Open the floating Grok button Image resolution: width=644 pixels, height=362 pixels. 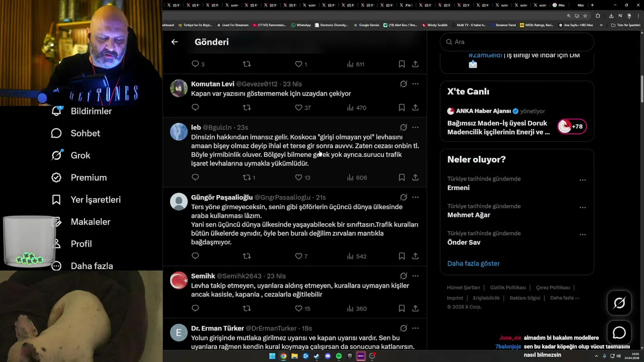click(619, 303)
